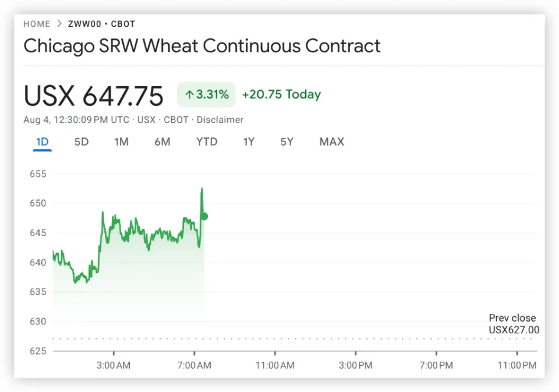
Task: Show the 6M chart range
Action: point(162,142)
